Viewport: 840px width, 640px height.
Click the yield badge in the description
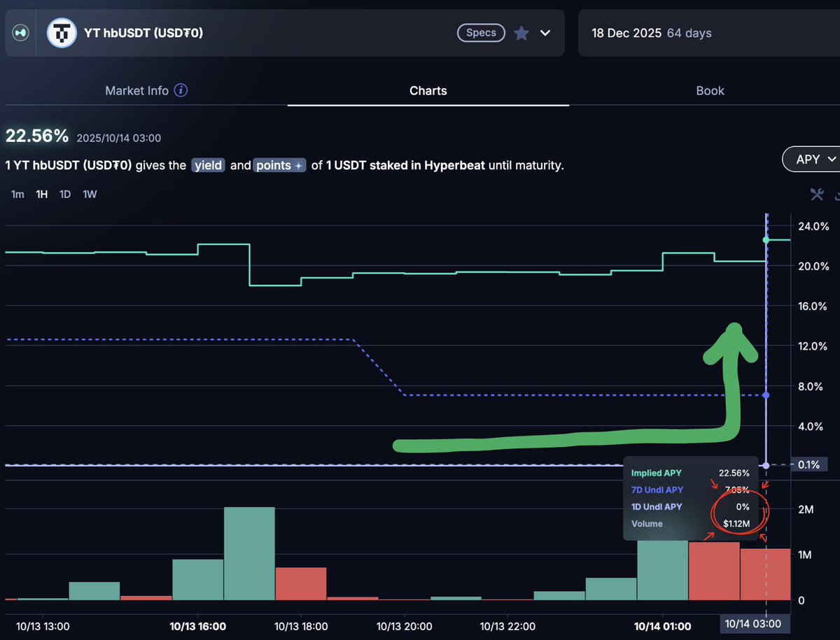point(208,165)
